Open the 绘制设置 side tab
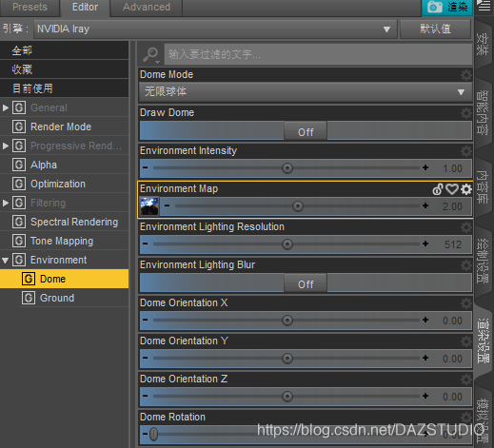 point(483,261)
